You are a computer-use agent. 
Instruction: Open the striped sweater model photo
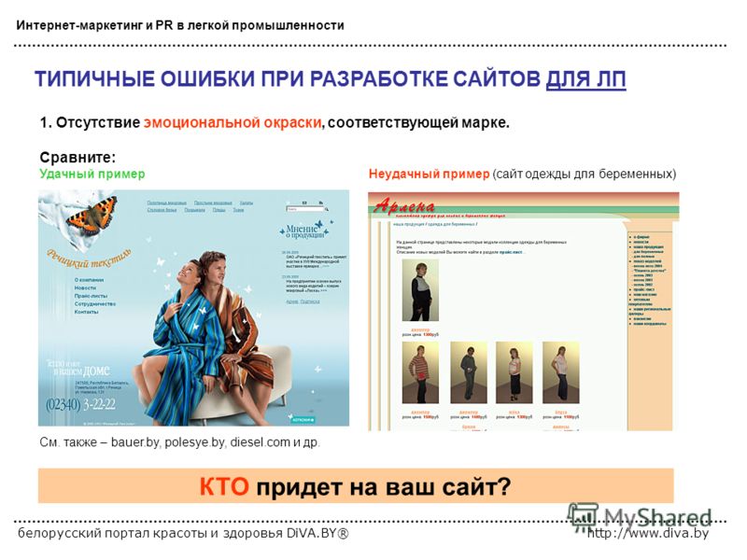420,372
